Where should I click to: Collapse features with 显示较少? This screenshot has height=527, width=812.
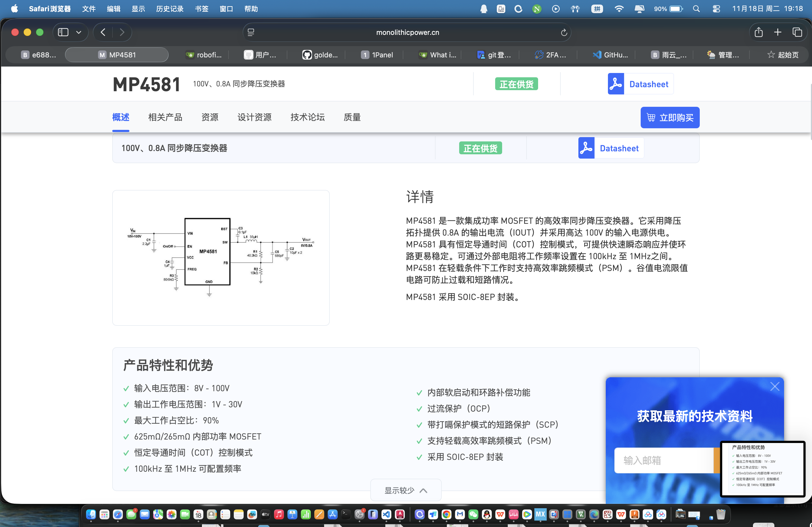[406, 490]
